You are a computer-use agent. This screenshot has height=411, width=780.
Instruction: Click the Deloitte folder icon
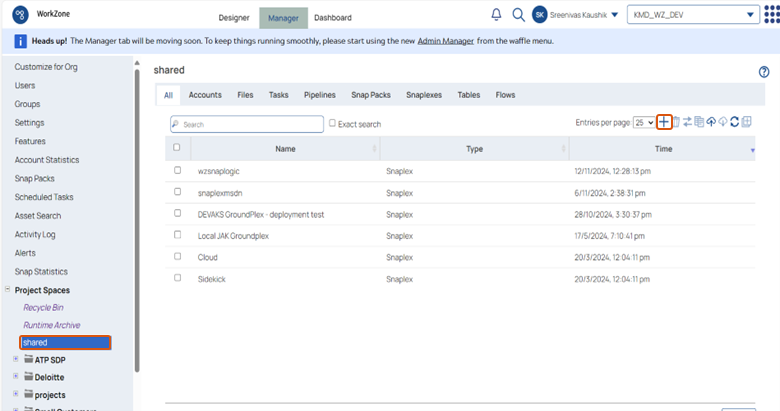point(28,377)
